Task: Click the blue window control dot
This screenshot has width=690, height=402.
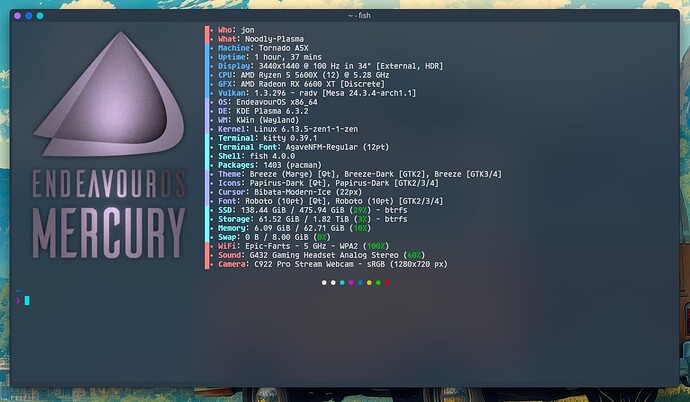Action: coord(29,16)
